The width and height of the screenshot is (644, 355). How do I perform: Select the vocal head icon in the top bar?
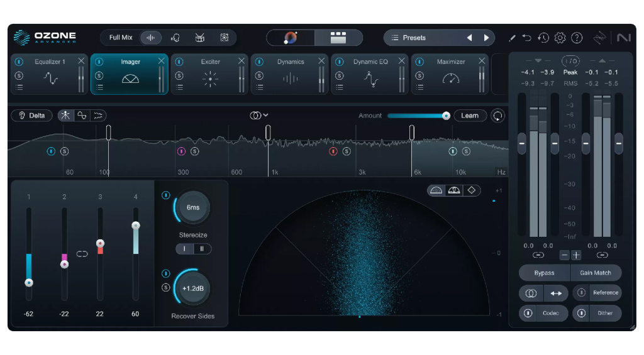175,38
